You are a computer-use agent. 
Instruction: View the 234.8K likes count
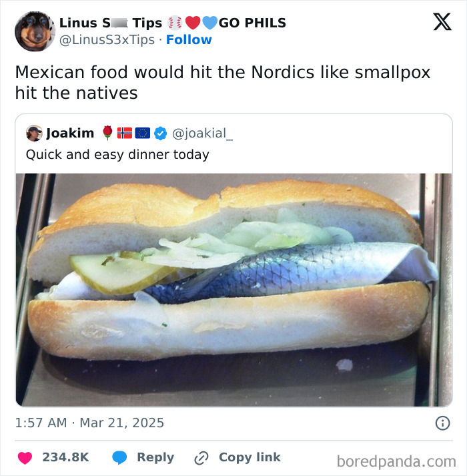pyautogui.click(x=65, y=457)
